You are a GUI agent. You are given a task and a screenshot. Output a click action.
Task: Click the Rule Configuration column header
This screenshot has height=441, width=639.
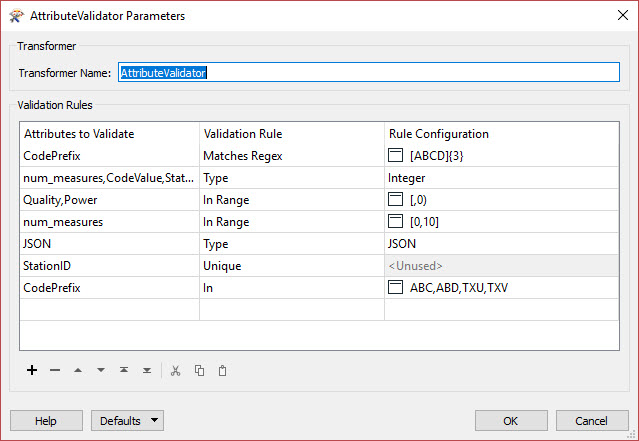(x=502, y=134)
